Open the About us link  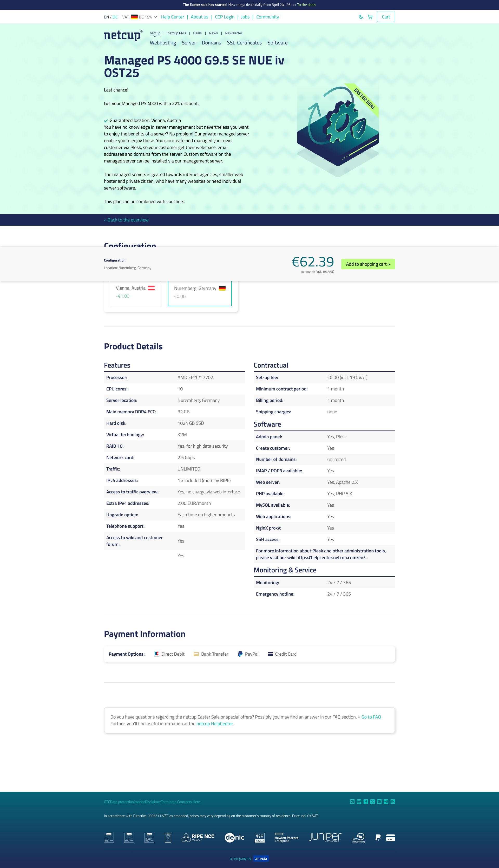tap(199, 17)
